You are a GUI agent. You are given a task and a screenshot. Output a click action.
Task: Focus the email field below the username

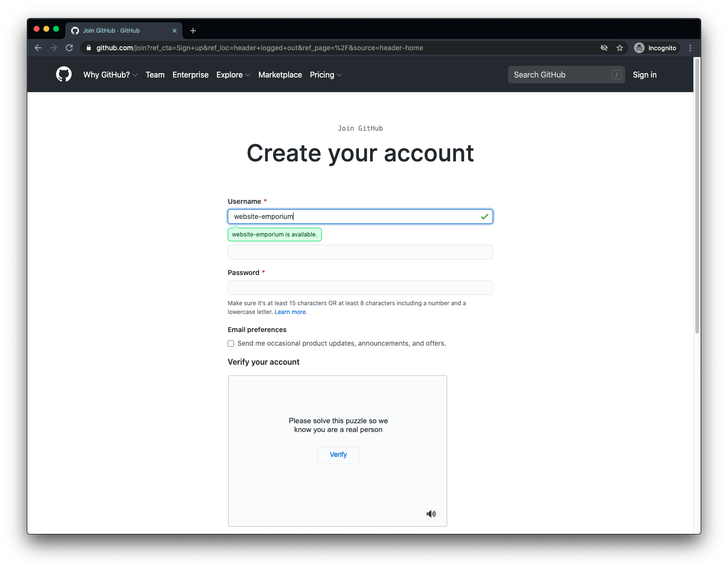[360, 252]
